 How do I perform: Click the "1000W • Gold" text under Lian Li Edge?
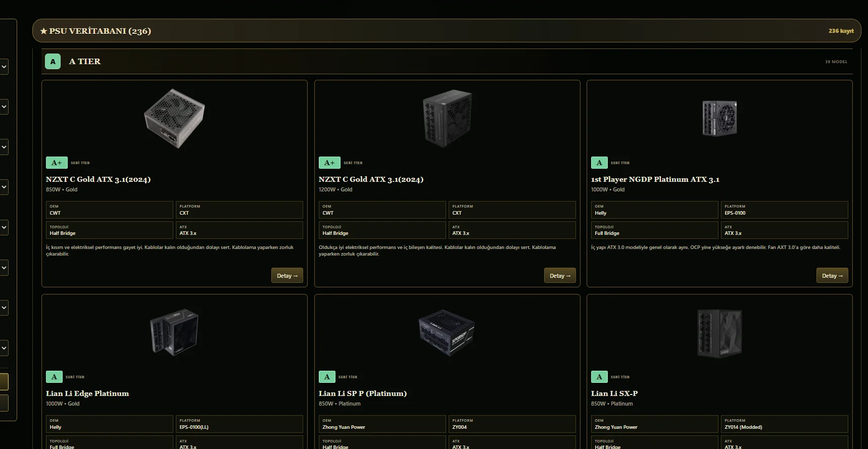click(x=63, y=404)
